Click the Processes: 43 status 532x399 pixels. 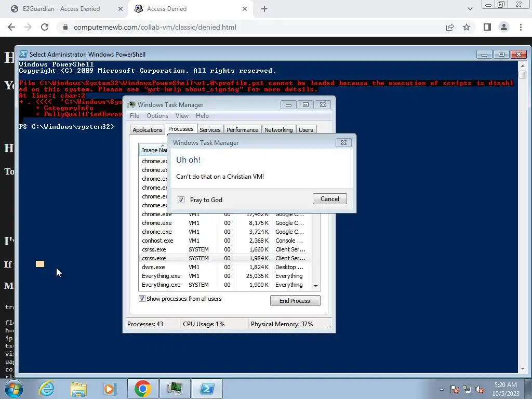click(145, 324)
